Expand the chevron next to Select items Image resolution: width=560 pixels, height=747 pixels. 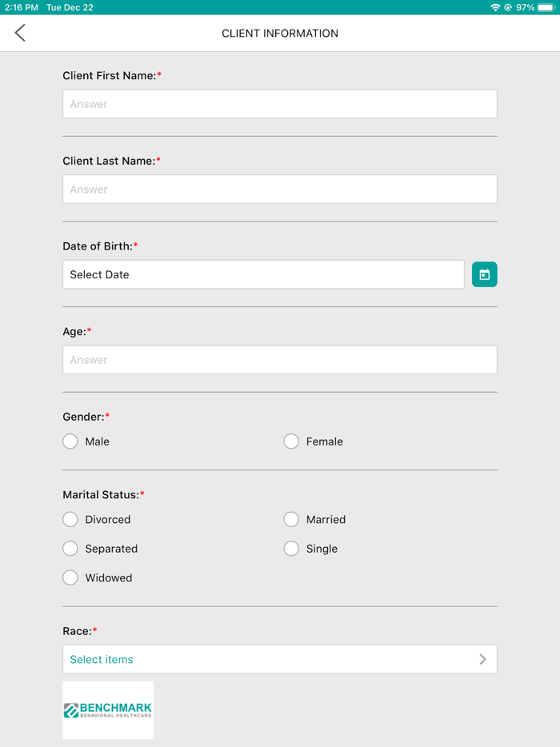[482, 659]
